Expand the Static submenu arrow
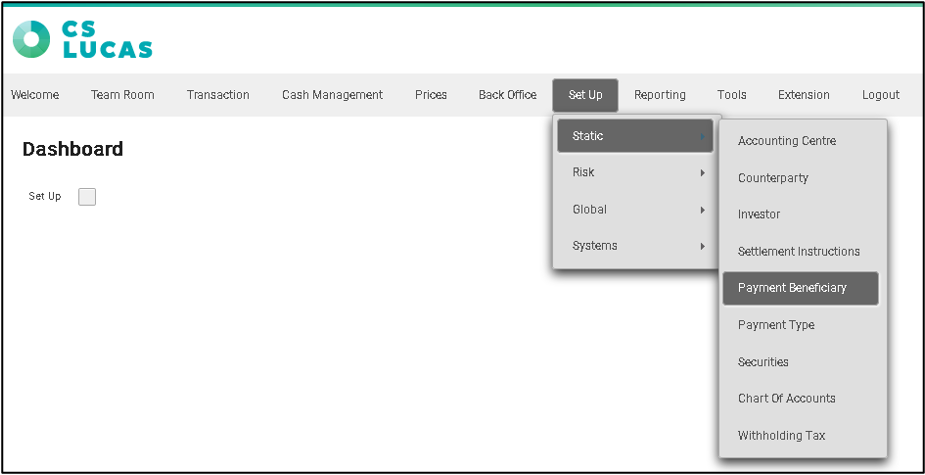 (x=703, y=136)
